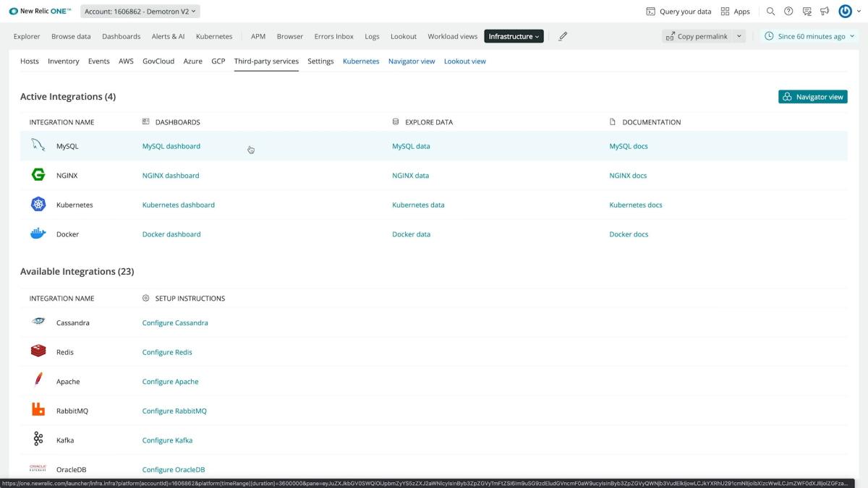868x488 pixels.
Task: Click the Kafka nodes icon
Action: [x=38, y=440]
